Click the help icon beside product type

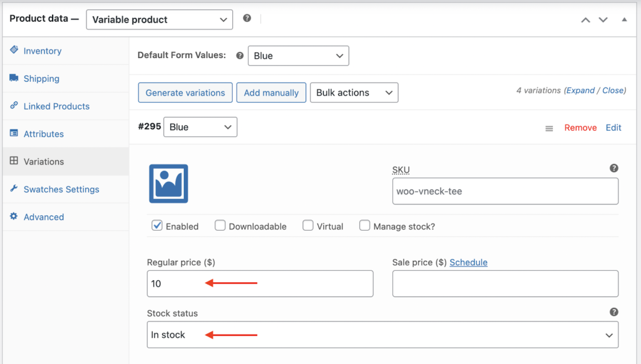247,19
